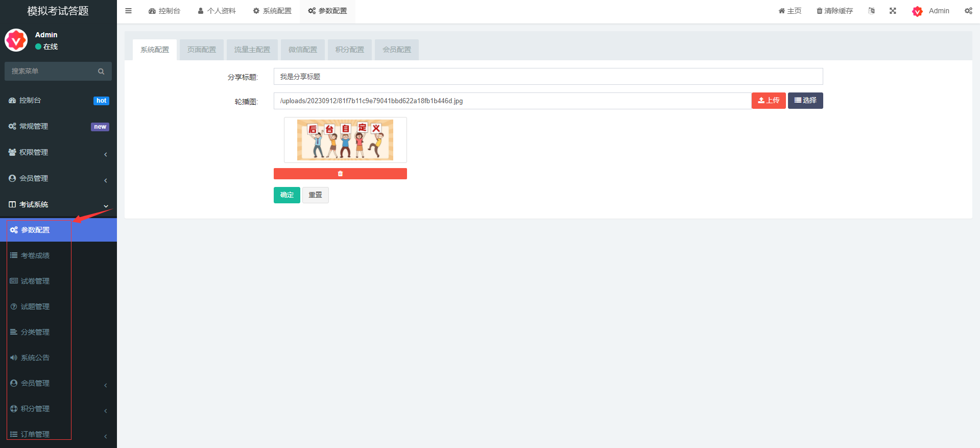Switch to the 微信配置 tab
The height and width of the screenshot is (448, 980).
tap(302, 50)
